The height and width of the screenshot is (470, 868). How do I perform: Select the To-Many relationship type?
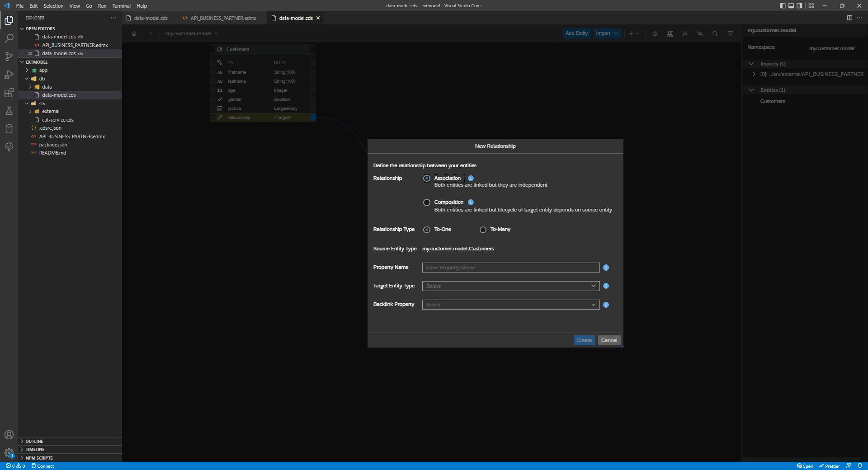pos(483,230)
